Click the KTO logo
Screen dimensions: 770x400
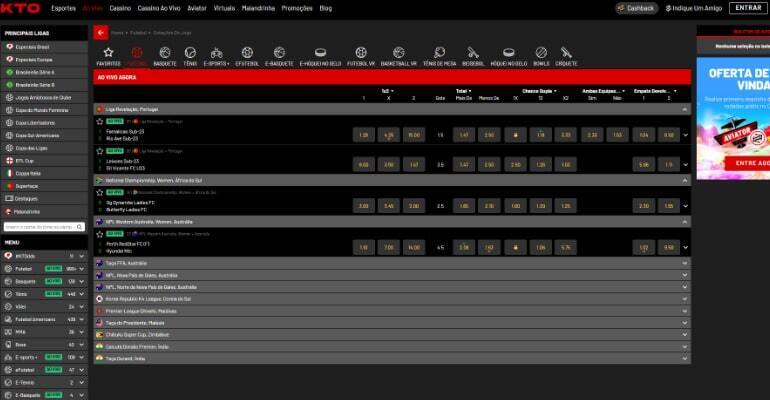(20, 8)
